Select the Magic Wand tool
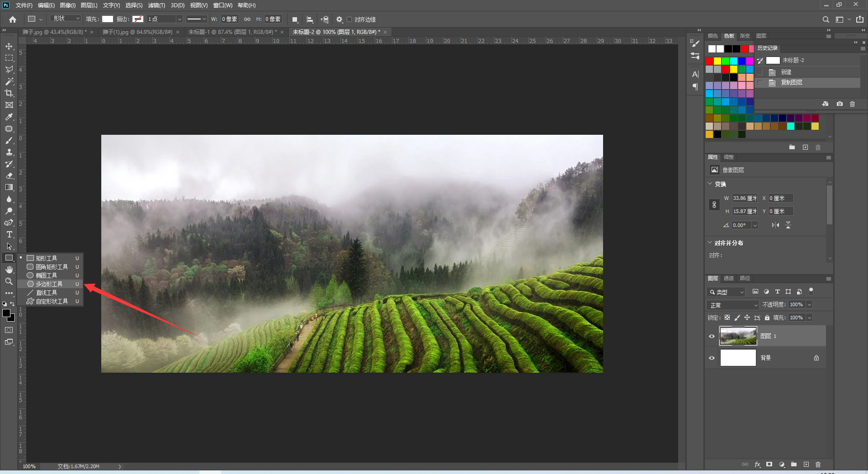868x474 pixels. click(x=9, y=81)
